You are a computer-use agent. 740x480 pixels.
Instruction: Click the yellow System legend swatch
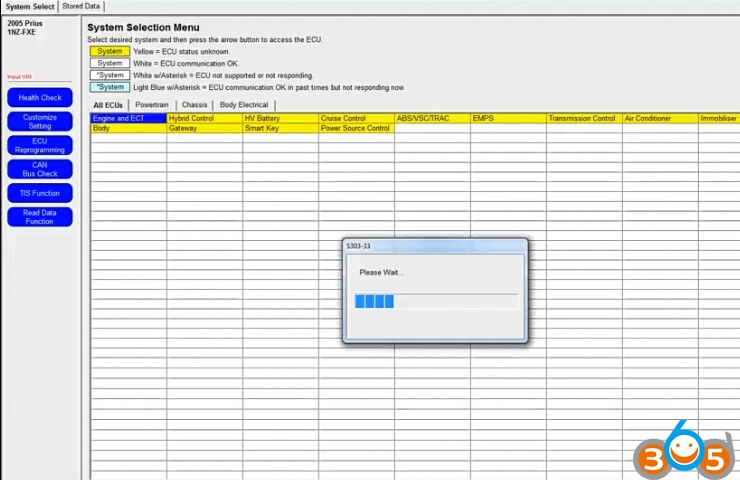point(110,51)
